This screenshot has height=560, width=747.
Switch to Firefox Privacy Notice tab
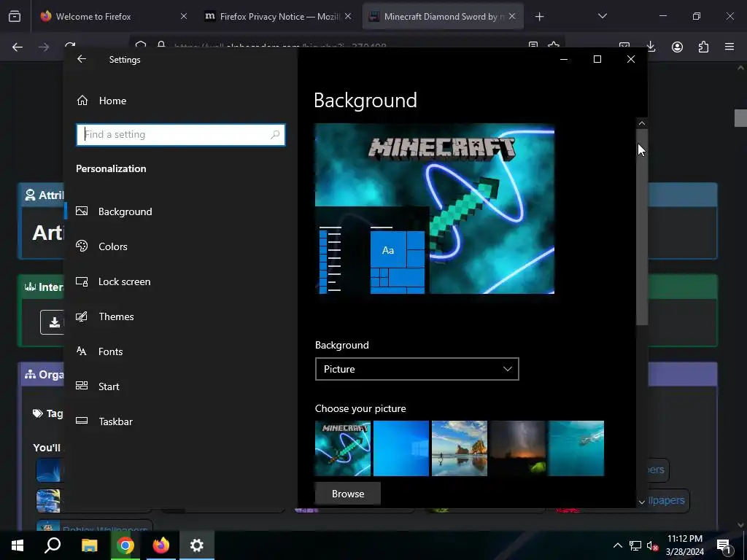pyautogui.click(x=279, y=17)
